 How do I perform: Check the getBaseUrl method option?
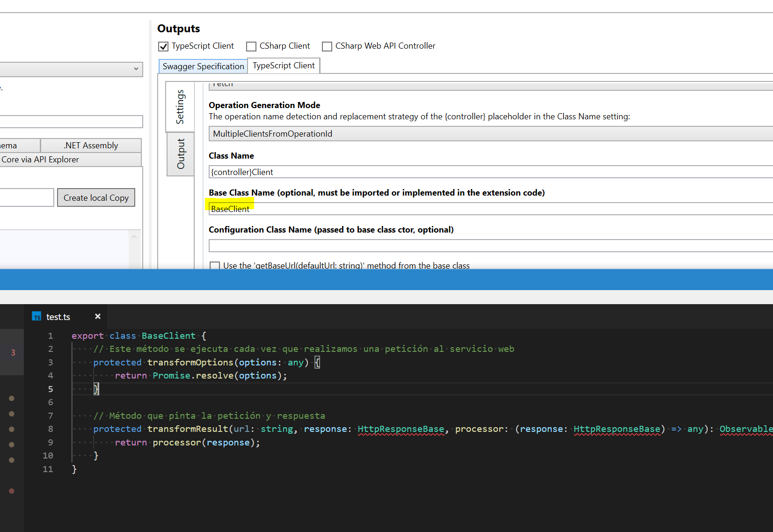(215, 265)
